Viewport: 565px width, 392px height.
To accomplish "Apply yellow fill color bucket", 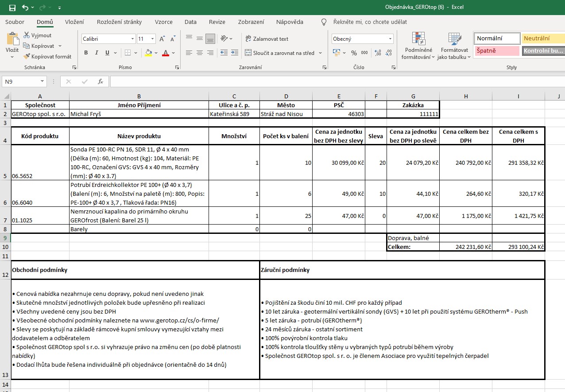I will pyautogui.click(x=149, y=53).
